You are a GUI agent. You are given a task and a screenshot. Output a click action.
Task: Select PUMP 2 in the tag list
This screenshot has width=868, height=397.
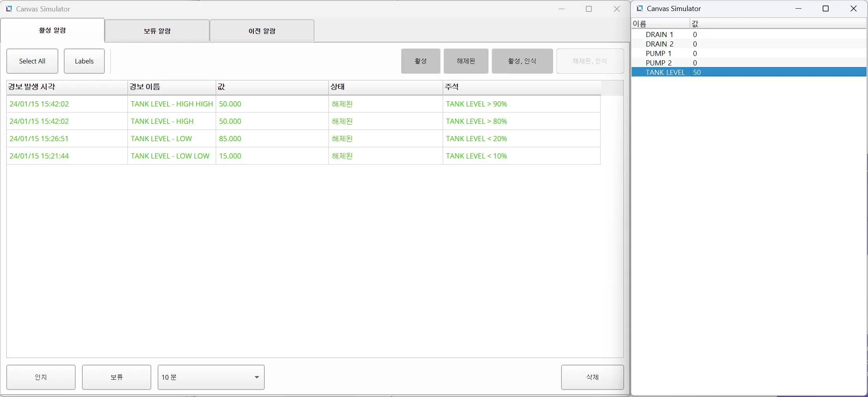(658, 63)
